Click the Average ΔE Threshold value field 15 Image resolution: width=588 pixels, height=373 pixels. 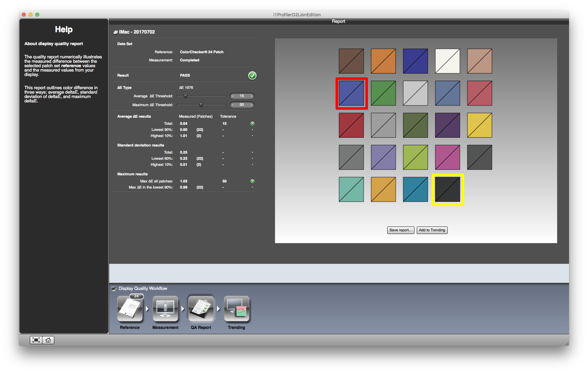pyautogui.click(x=242, y=96)
